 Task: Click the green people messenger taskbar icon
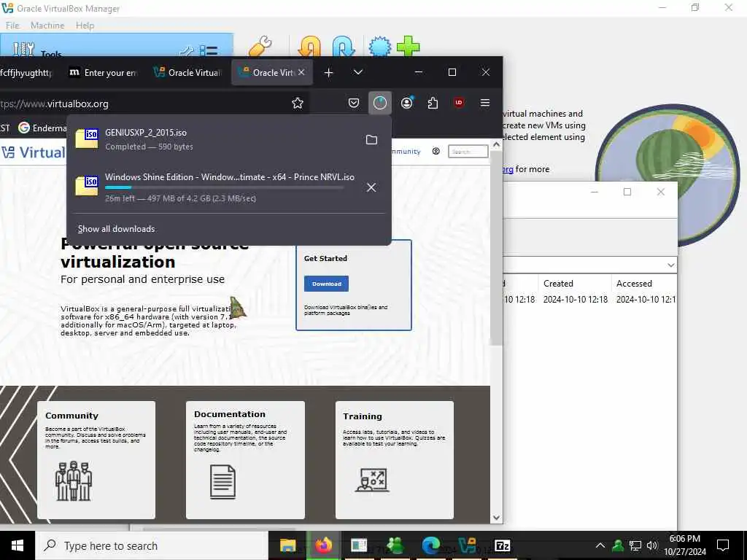pos(395,545)
